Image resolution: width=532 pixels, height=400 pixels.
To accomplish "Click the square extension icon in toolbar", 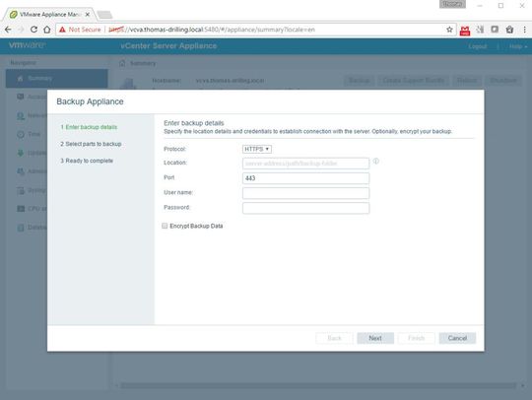I will [x=495, y=30].
